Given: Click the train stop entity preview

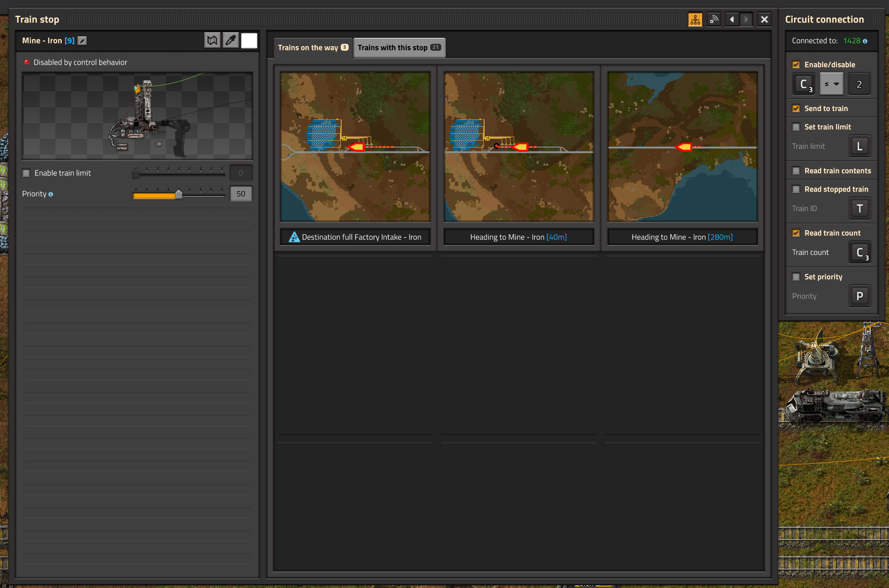Looking at the screenshot, I should click(x=137, y=116).
